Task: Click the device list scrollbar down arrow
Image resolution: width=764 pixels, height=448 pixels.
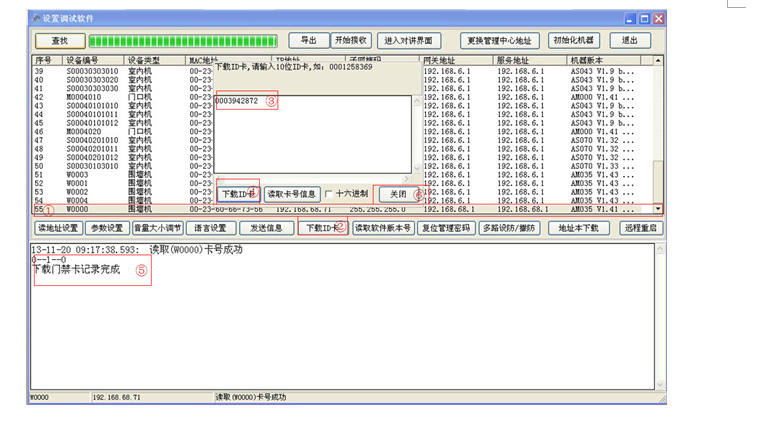Action: point(657,209)
